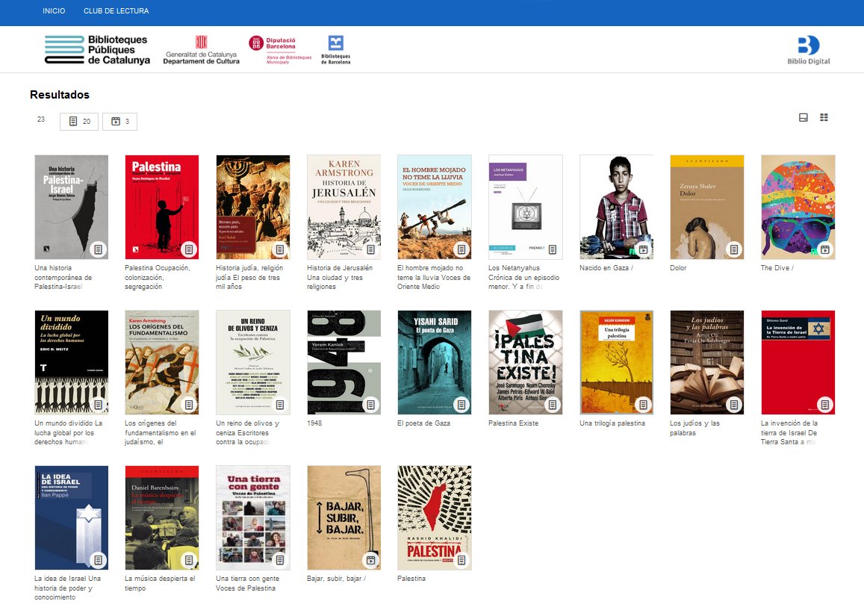Click ebook icon on Una trilogía palestina cover

[x=643, y=405]
